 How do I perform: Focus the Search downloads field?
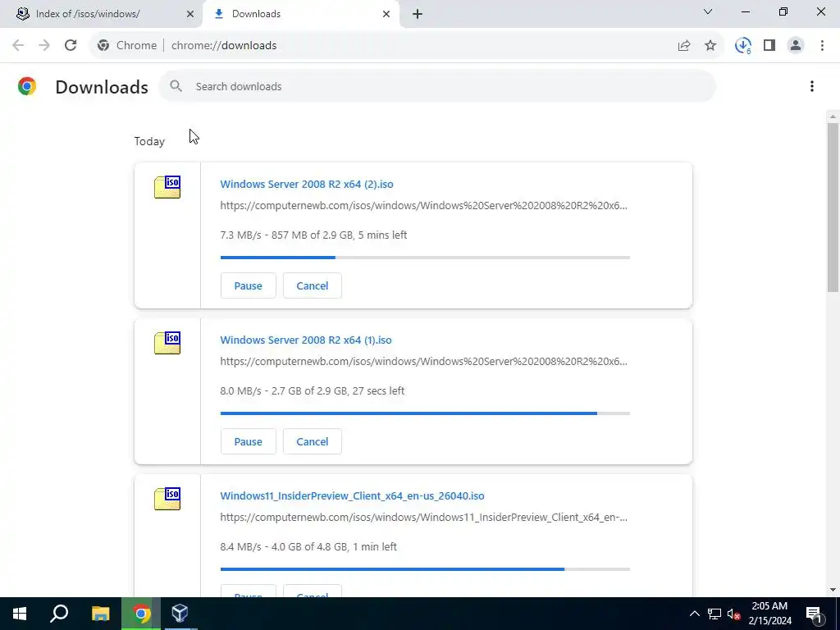tap(437, 86)
